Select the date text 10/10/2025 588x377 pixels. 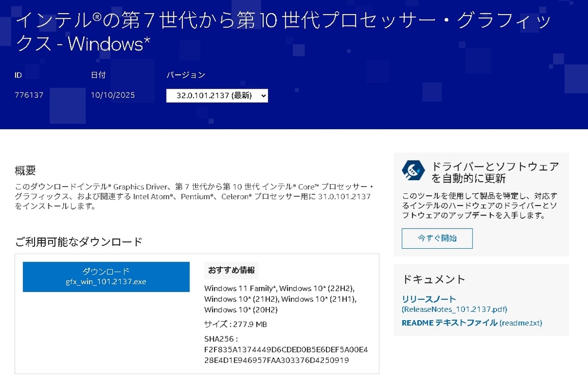[x=113, y=95]
